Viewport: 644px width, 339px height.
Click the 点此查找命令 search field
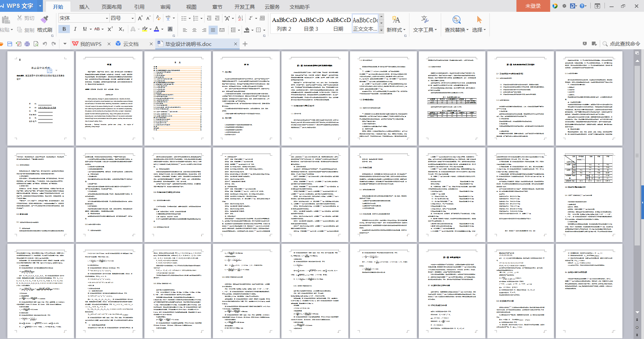[x=624, y=44]
